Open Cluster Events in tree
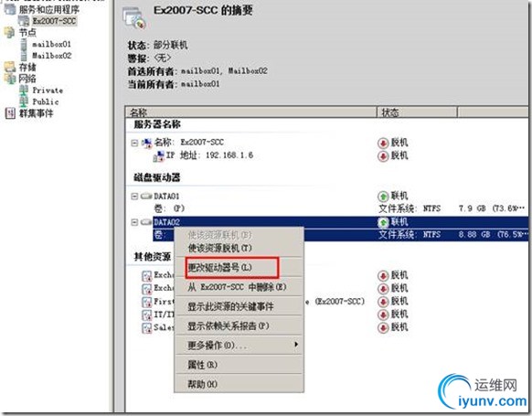Image resolution: width=532 pixels, height=416 pixels. tap(36, 113)
